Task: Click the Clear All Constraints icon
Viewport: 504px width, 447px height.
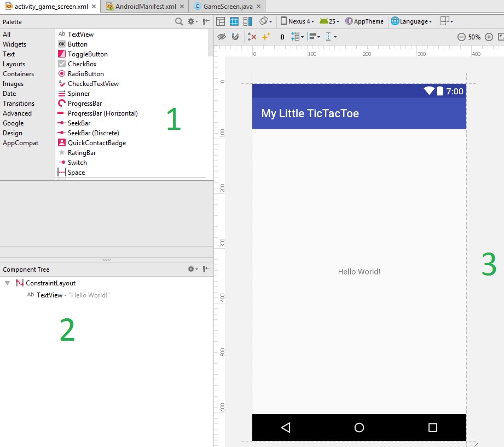Action: tap(252, 37)
